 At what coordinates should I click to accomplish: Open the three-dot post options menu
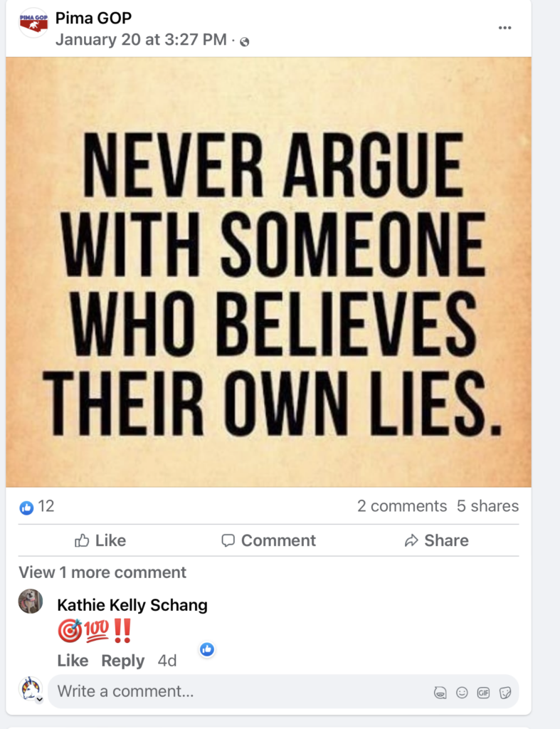pyautogui.click(x=504, y=28)
